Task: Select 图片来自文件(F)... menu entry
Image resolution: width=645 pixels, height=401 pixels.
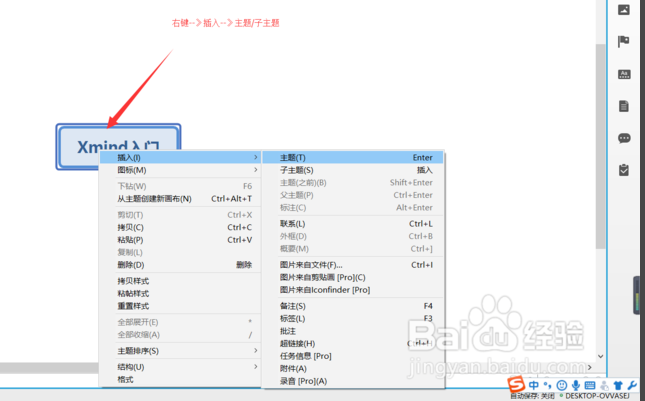Action: (353, 265)
